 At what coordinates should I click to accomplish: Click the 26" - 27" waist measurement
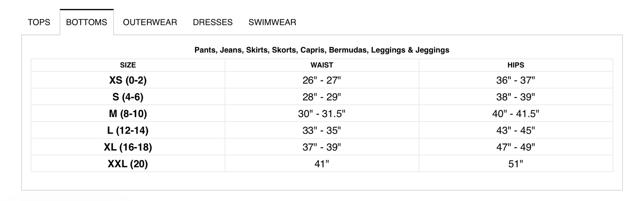[x=322, y=80]
